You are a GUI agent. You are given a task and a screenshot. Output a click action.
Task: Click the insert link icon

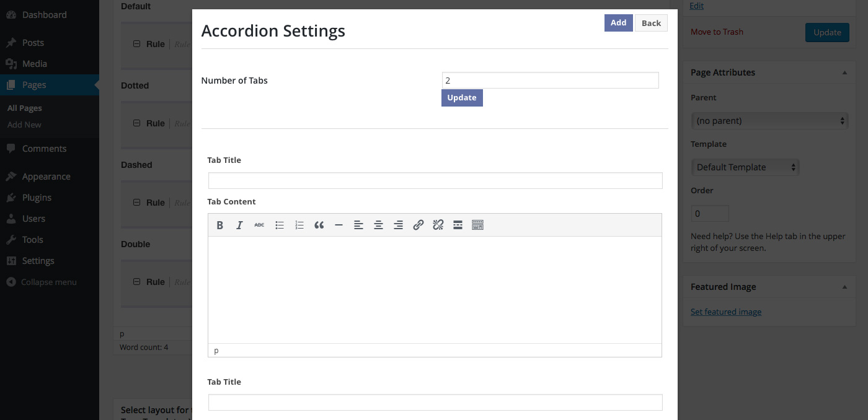coord(418,225)
